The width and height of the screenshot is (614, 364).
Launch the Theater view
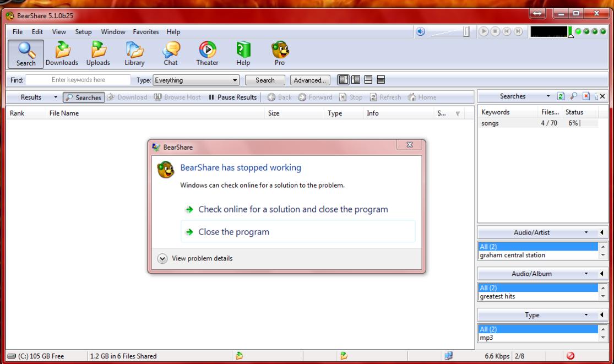point(207,53)
